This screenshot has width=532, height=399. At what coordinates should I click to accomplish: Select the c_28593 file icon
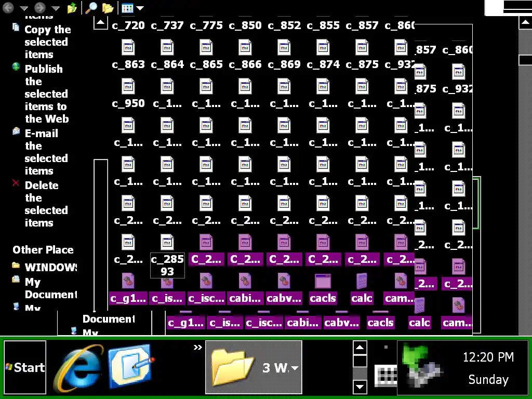[x=167, y=243]
